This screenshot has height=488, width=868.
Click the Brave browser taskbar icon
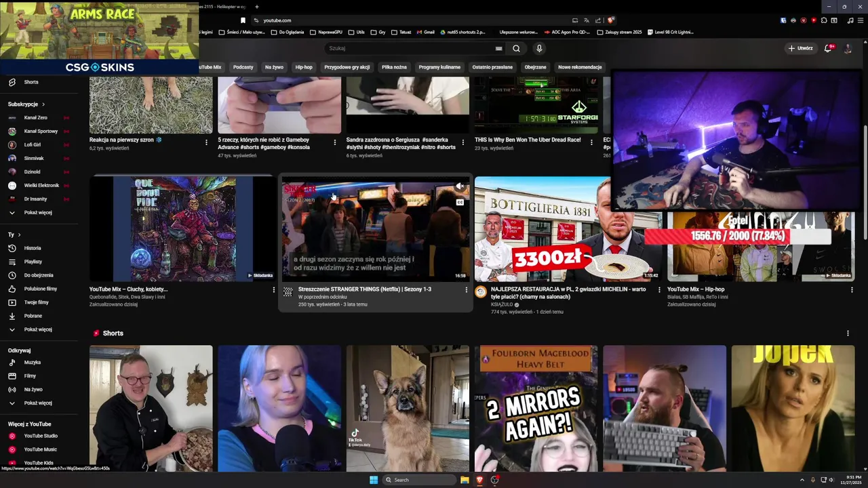point(480,480)
